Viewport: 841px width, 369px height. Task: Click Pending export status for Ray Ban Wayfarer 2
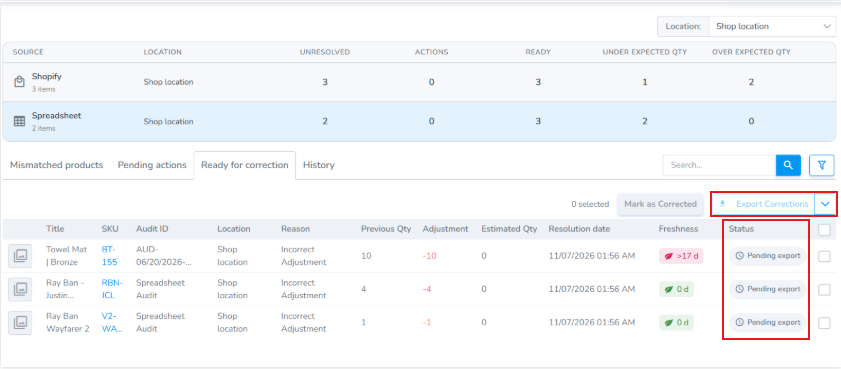point(768,322)
